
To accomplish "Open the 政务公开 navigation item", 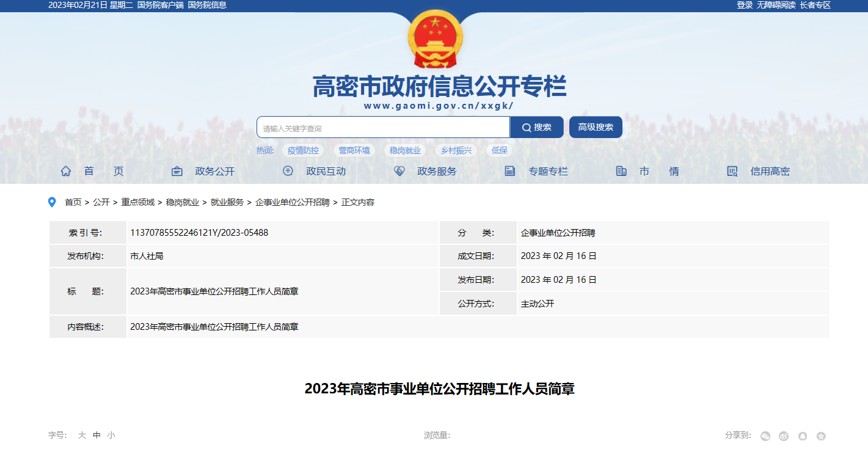I will click(x=215, y=172).
